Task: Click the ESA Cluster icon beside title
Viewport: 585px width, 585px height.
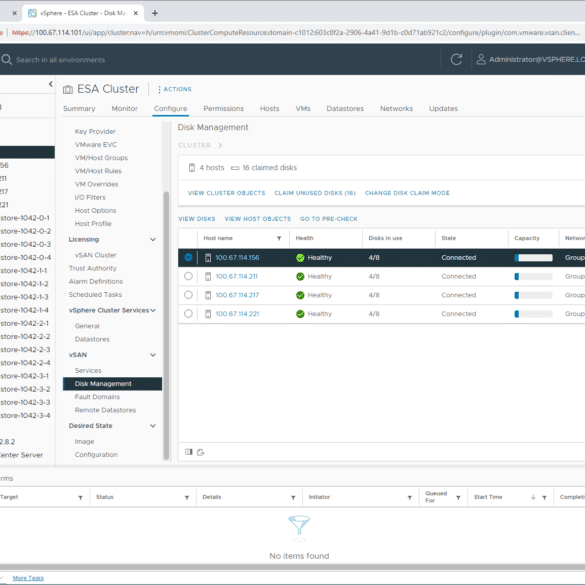Action: point(68,90)
